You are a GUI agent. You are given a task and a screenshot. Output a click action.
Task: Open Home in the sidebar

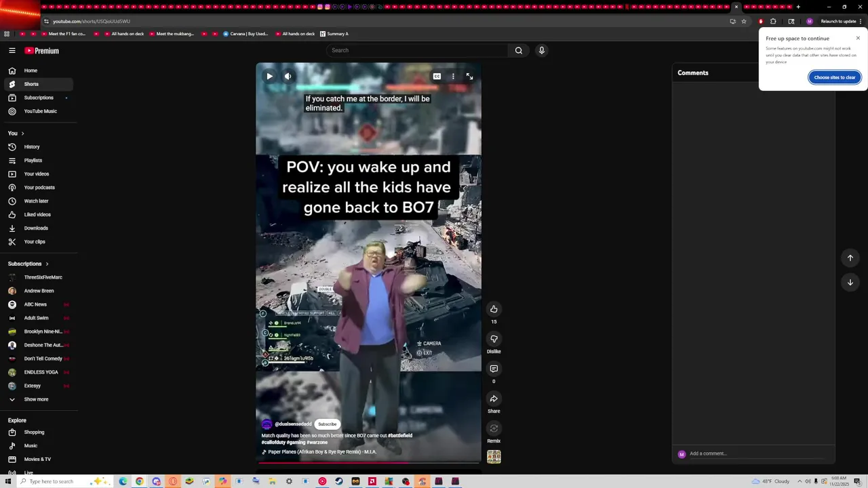[39, 70]
